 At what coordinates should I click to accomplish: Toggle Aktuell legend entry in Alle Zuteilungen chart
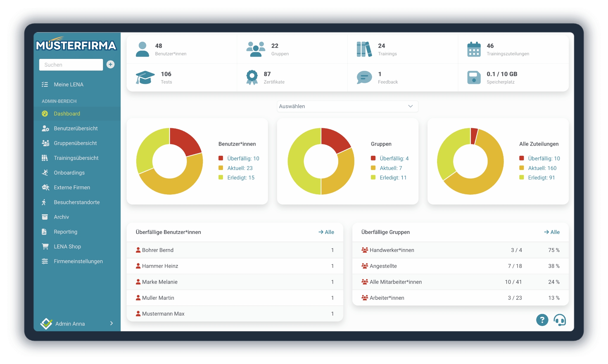542,168
